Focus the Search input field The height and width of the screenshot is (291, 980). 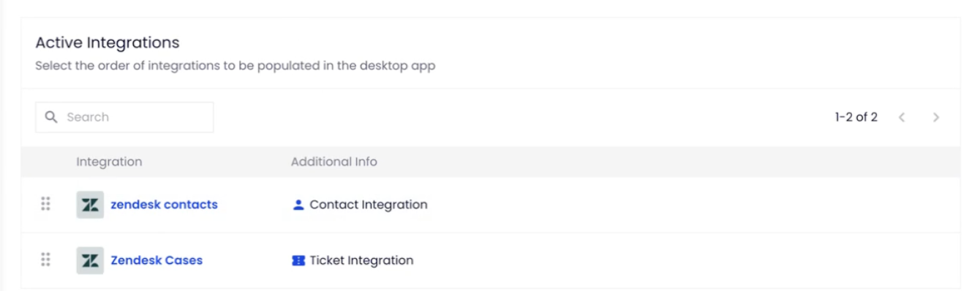[124, 117]
